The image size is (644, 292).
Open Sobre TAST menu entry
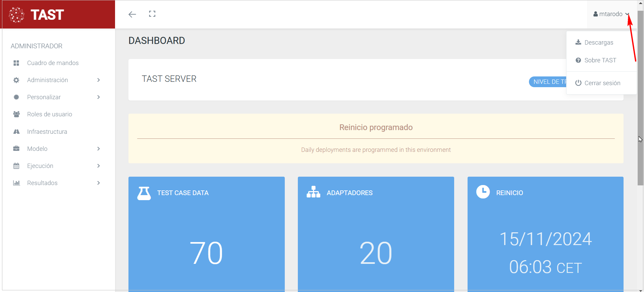(x=600, y=60)
